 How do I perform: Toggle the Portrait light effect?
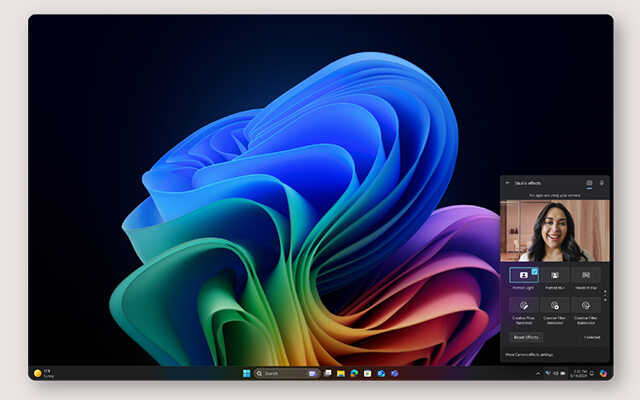click(524, 274)
